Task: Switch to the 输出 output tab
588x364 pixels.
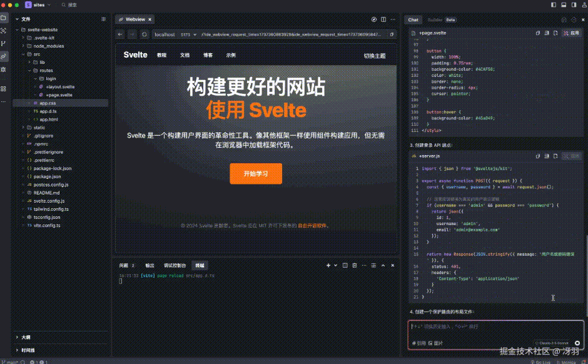Action: 150,265
